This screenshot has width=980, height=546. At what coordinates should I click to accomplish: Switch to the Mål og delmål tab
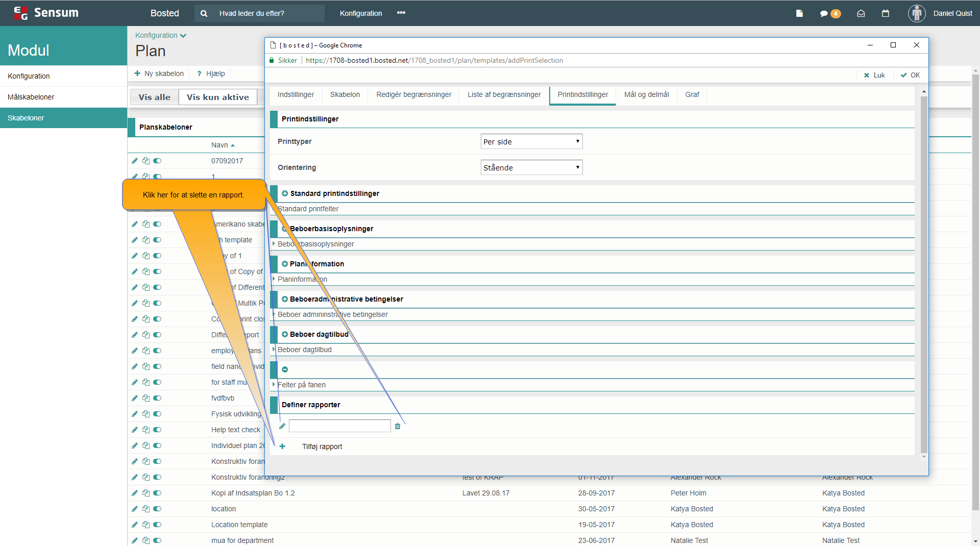[x=646, y=95]
